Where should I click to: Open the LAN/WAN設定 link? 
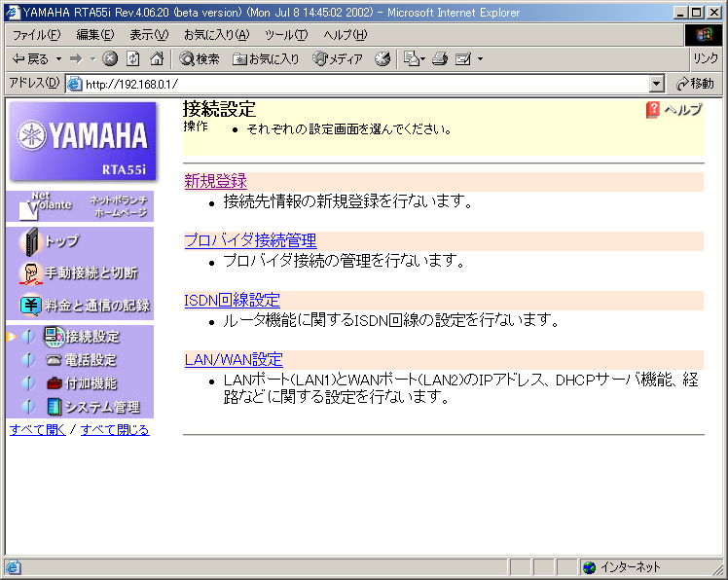pyautogui.click(x=234, y=359)
